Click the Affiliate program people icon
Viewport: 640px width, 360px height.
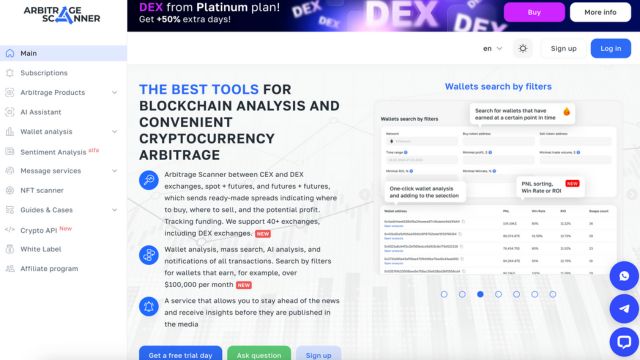10,269
